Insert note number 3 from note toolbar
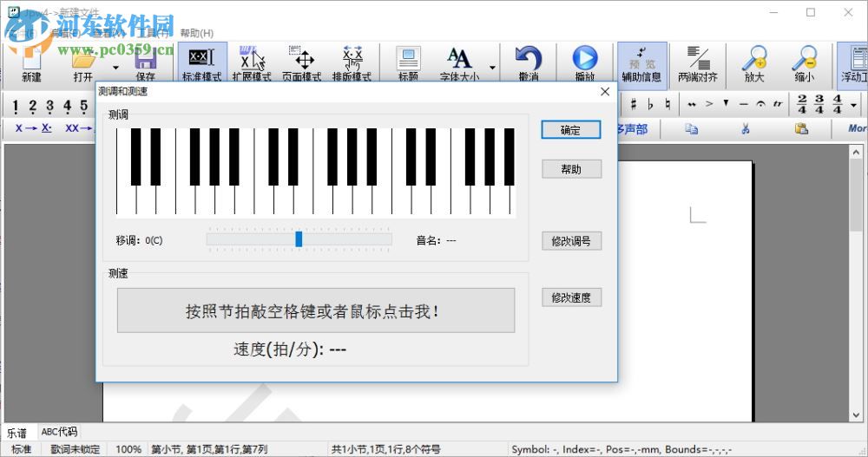Viewport: 868px width, 457px height. (49, 105)
